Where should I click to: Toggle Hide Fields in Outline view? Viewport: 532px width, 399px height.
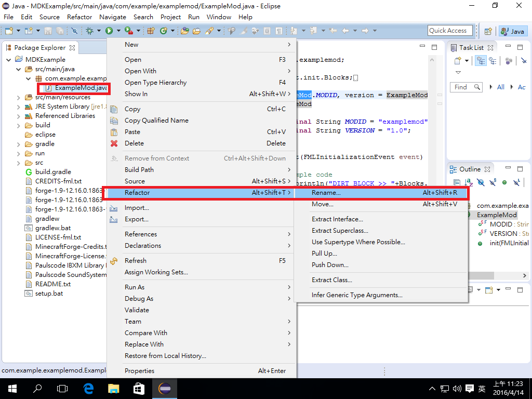[481, 182]
